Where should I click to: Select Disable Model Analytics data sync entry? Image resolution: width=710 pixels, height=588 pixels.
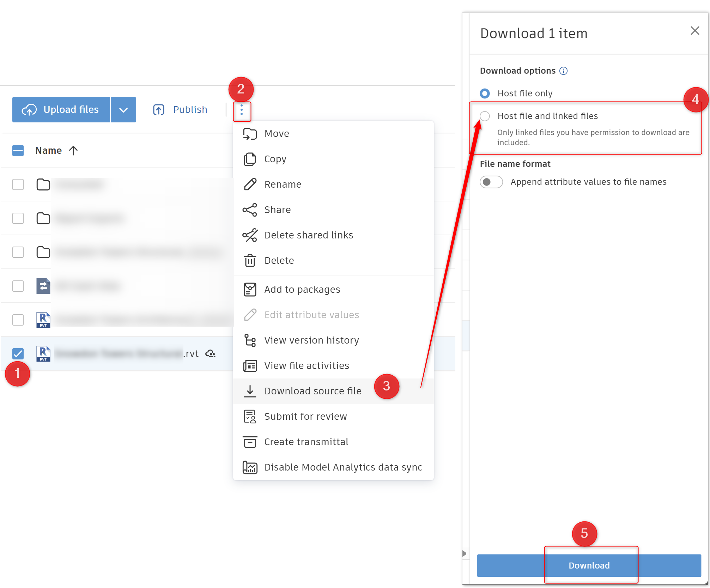point(333,467)
